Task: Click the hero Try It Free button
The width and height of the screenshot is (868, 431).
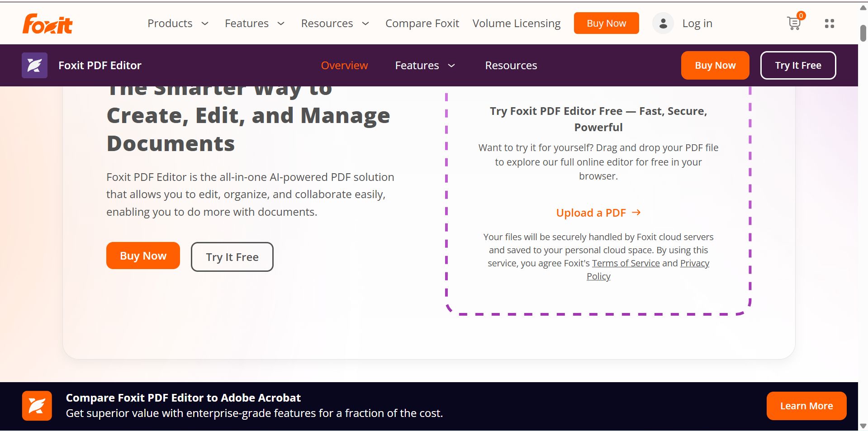Action: pos(232,257)
